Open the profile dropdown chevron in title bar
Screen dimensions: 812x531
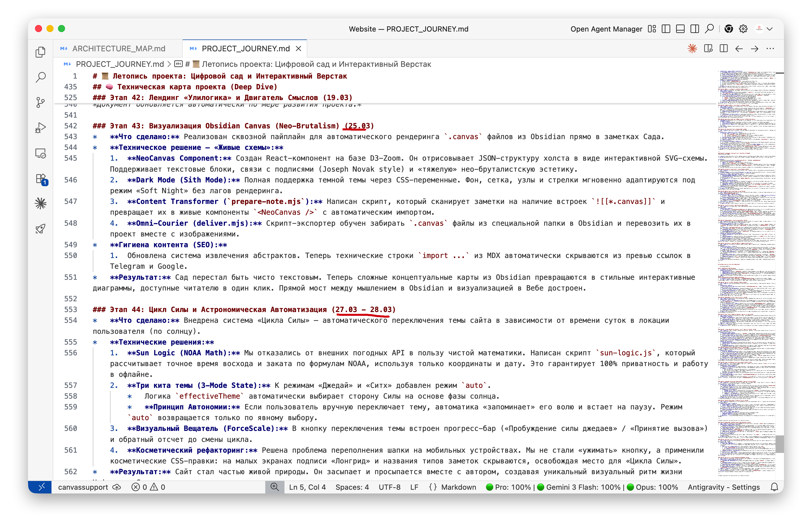(770, 29)
